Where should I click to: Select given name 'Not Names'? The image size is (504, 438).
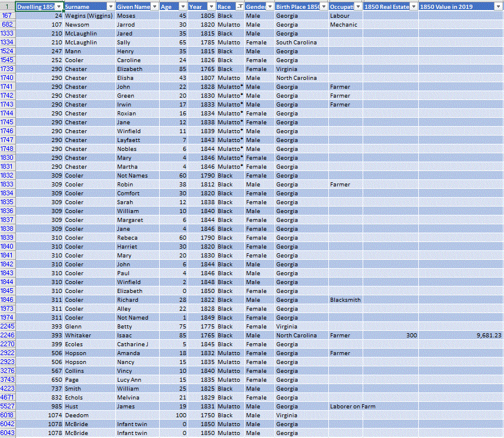click(x=137, y=176)
